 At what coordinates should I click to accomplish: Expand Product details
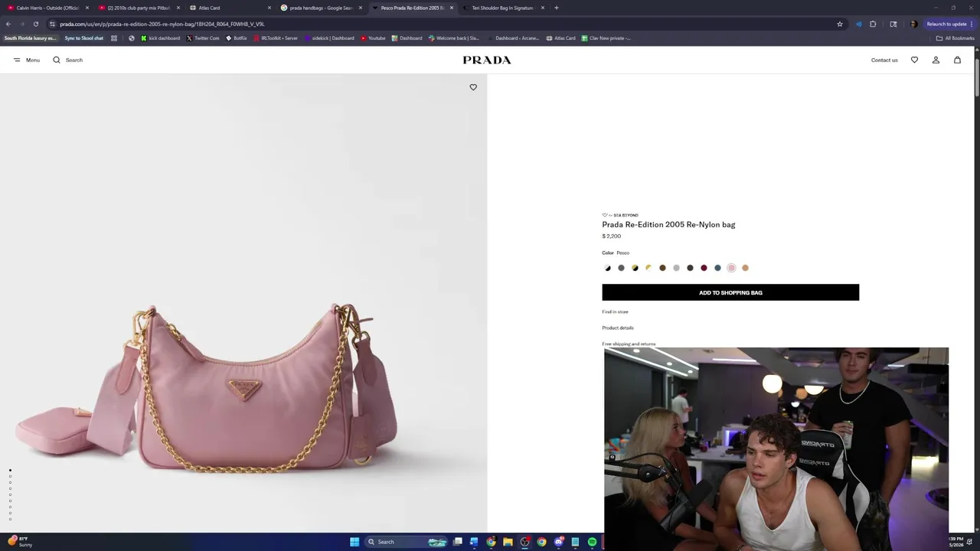[x=618, y=328]
